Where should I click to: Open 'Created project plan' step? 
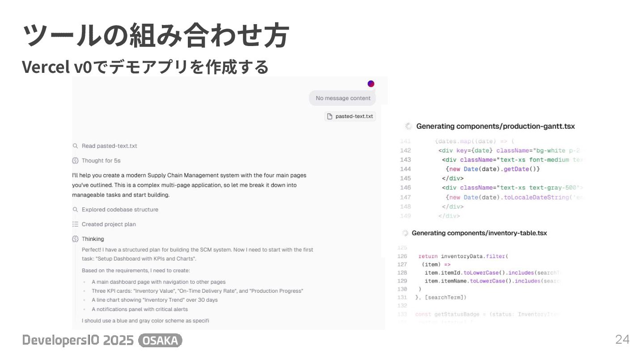(x=109, y=224)
